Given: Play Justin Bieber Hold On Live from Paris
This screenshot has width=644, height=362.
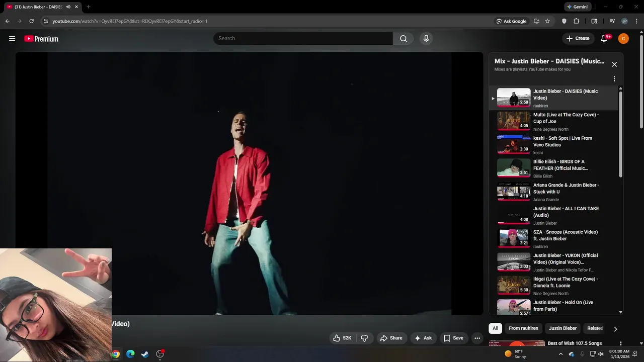Looking at the screenshot, I should [553, 306].
